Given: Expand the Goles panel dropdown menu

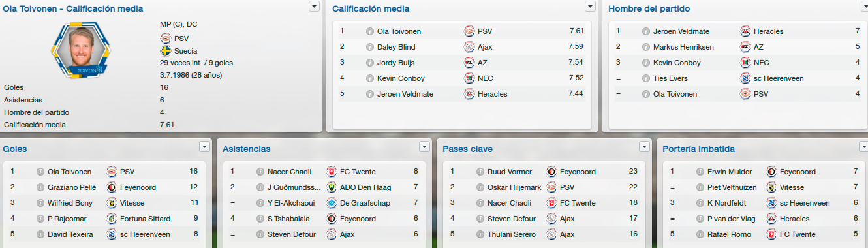Looking at the screenshot, I should coord(205,146).
